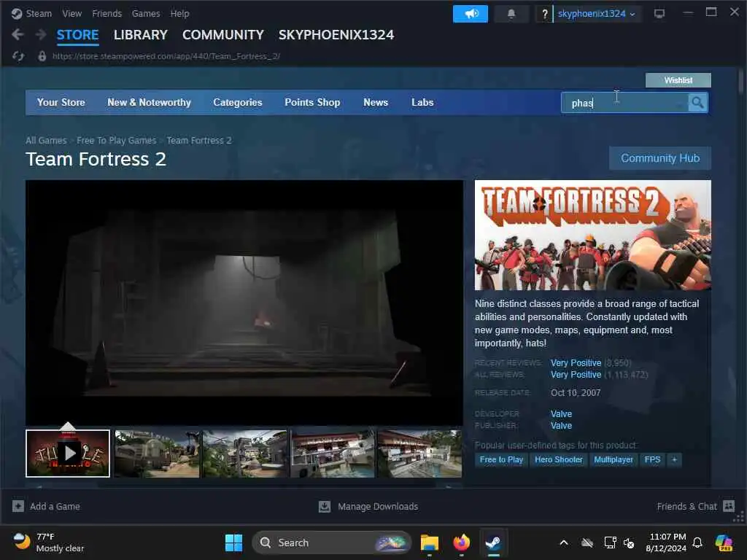Open Categories dropdown

click(238, 102)
